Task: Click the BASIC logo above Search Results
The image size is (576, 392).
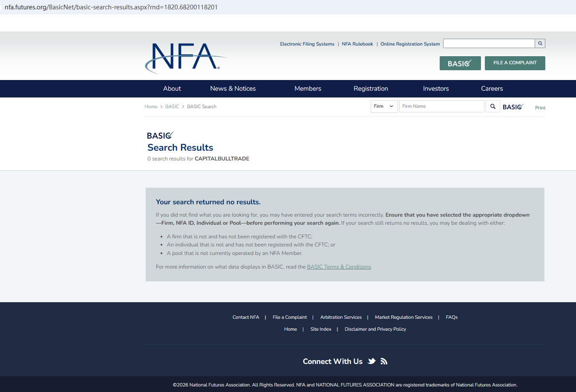Action: click(160, 135)
